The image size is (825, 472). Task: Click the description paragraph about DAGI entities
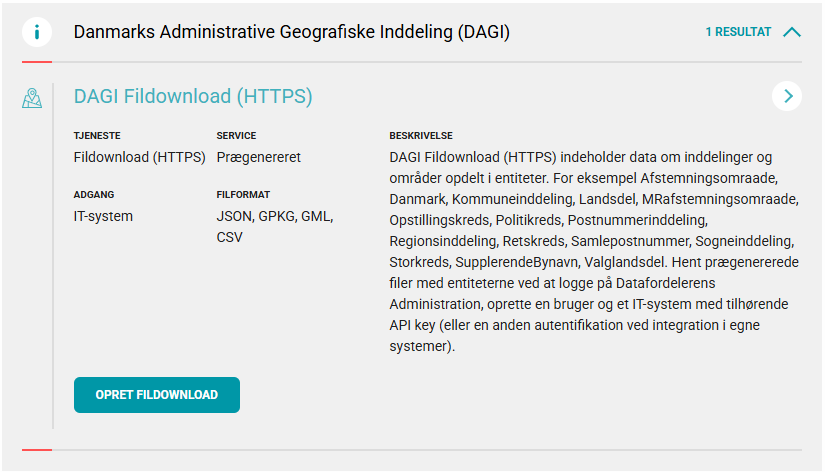tap(594, 252)
